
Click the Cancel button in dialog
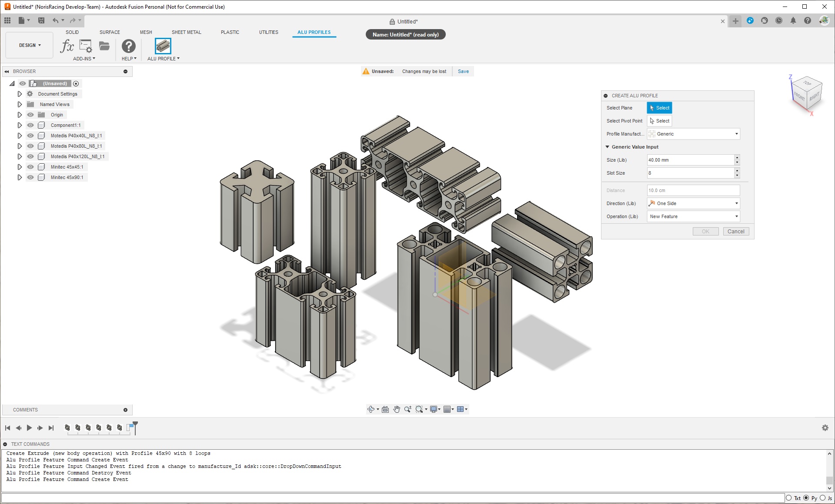[x=736, y=232]
